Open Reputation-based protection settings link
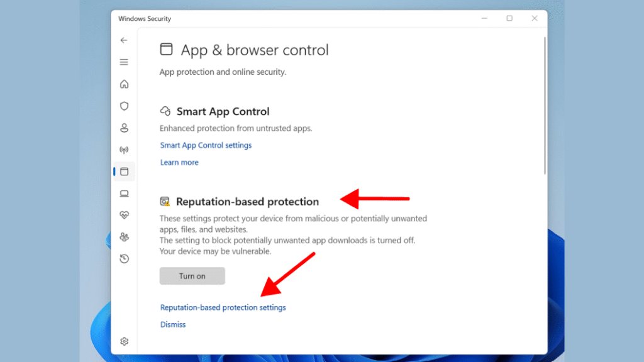 click(223, 307)
